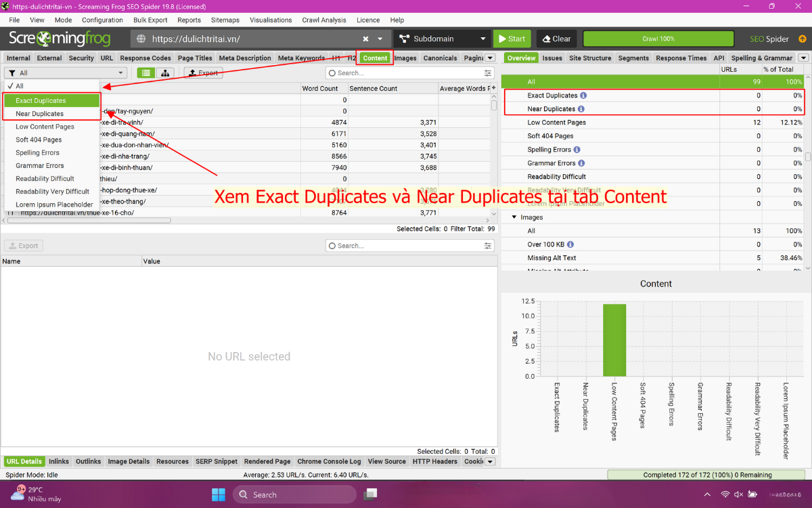Collapse the Images section in Overview
812x508 pixels.
[514, 217]
